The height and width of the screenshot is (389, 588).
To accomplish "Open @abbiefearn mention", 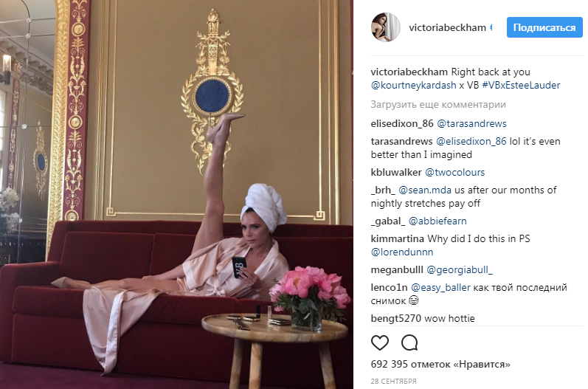I will [x=437, y=221].
